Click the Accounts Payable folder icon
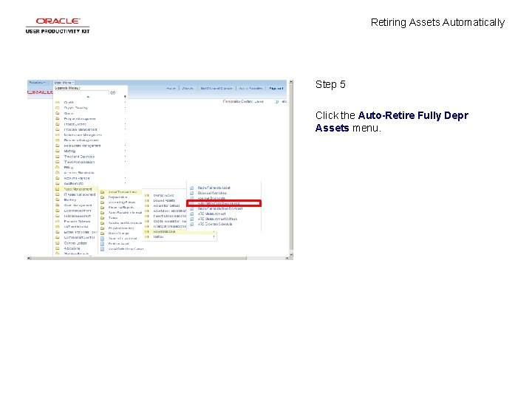 [58, 178]
